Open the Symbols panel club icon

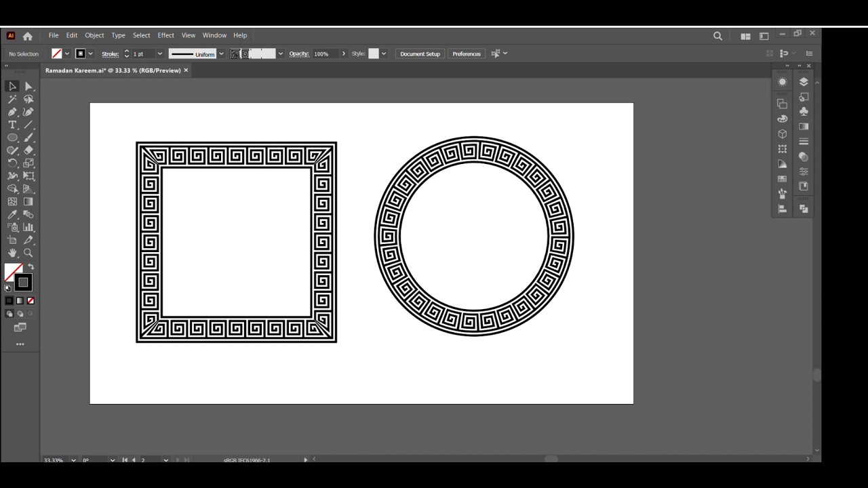tap(804, 112)
